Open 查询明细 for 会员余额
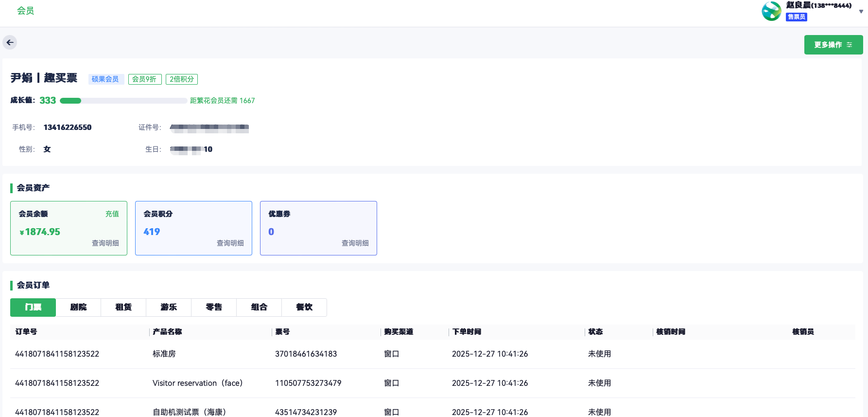This screenshot has width=868, height=417. tap(105, 243)
